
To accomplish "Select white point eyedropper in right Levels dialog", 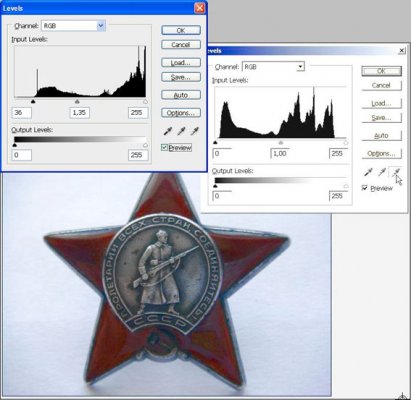I will point(396,172).
